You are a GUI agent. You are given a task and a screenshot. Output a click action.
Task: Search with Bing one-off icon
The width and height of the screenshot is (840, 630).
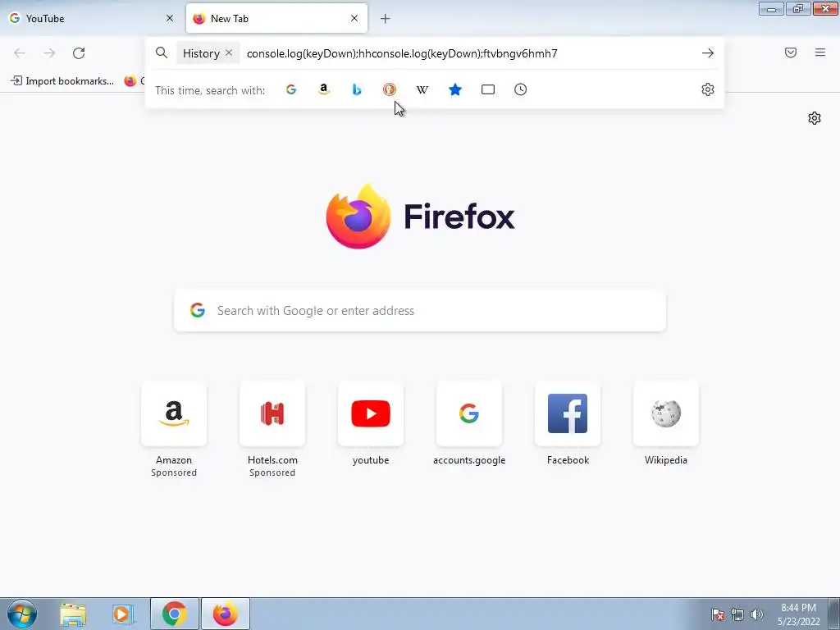[x=357, y=89]
